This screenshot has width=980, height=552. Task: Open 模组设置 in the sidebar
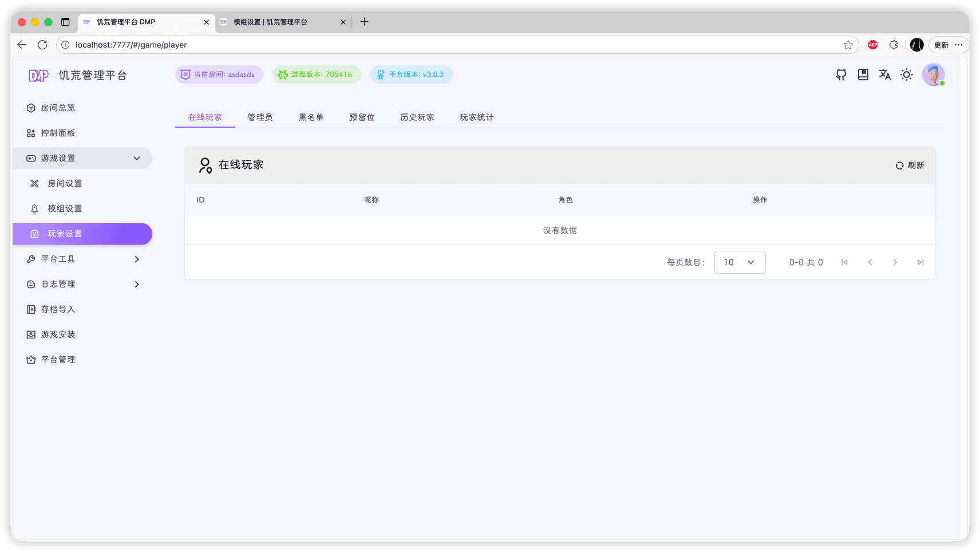[x=63, y=208]
